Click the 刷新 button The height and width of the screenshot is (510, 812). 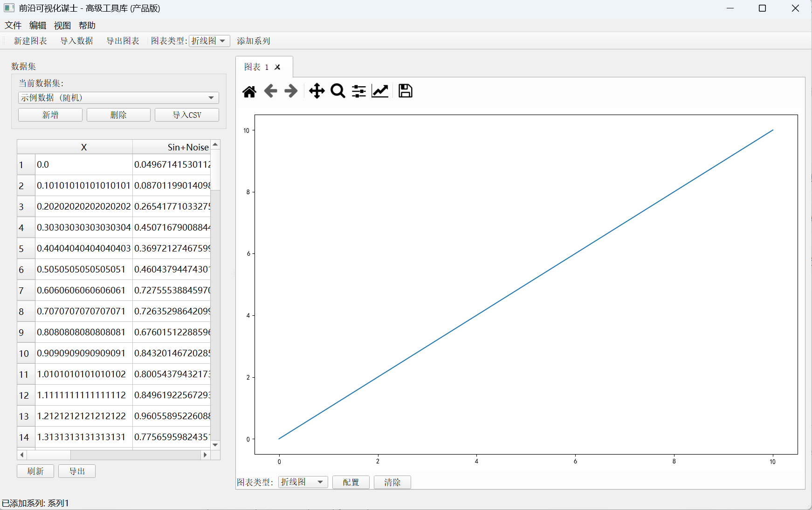pyautogui.click(x=35, y=471)
